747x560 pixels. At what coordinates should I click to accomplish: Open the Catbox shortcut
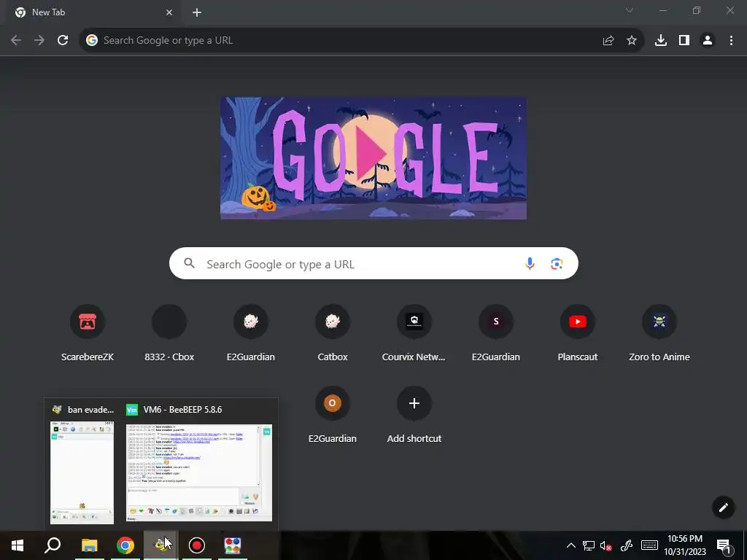(x=333, y=334)
